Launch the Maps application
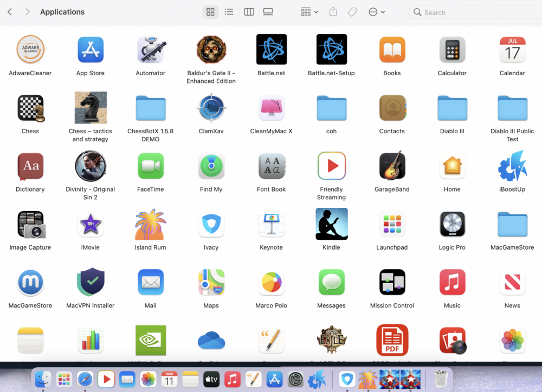Viewport: 542px width, 392px height. [211, 282]
